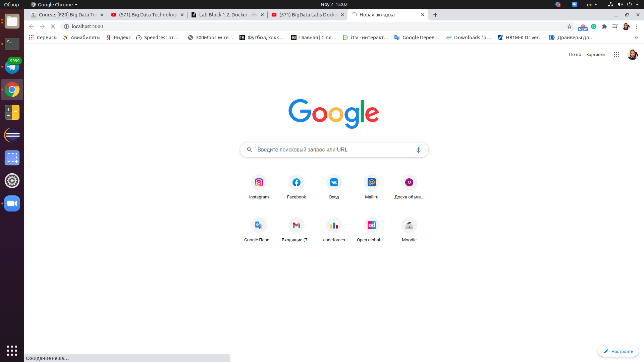Close the Новая вкладка tab

click(x=423, y=15)
